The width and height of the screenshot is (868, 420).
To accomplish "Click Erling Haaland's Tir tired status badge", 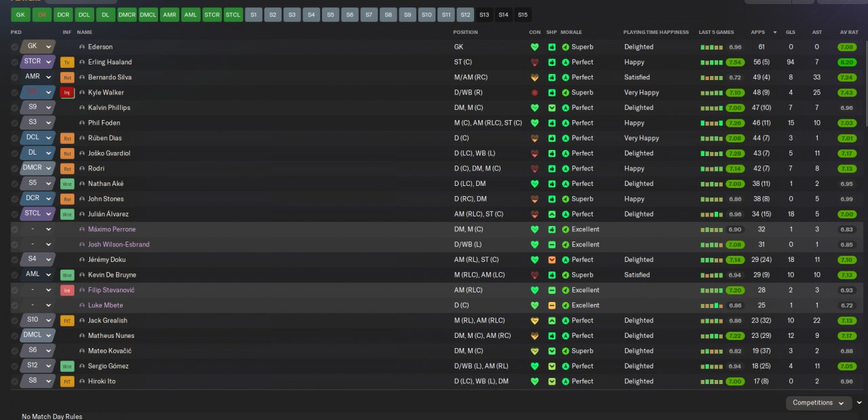I will (x=67, y=62).
